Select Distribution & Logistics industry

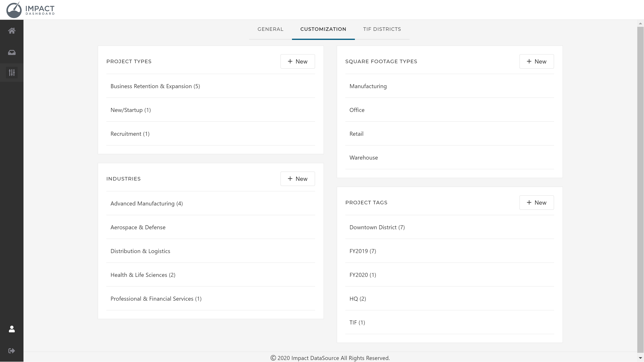coord(210,251)
